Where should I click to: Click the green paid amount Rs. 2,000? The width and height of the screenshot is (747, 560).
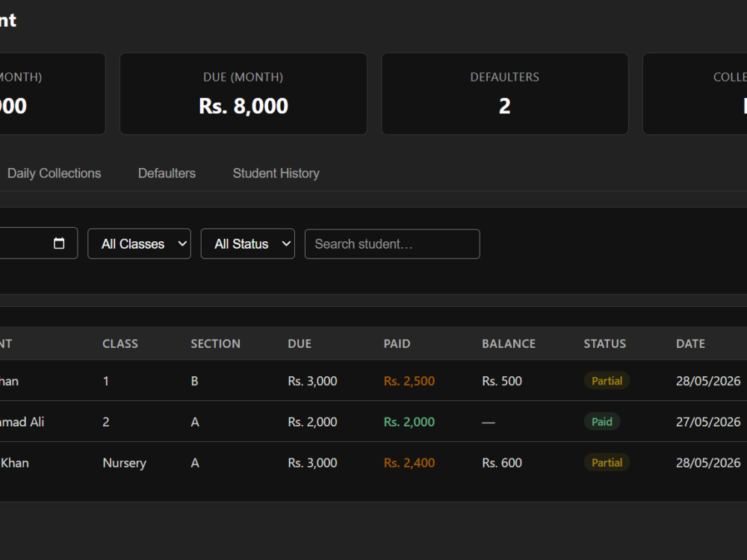(409, 422)
